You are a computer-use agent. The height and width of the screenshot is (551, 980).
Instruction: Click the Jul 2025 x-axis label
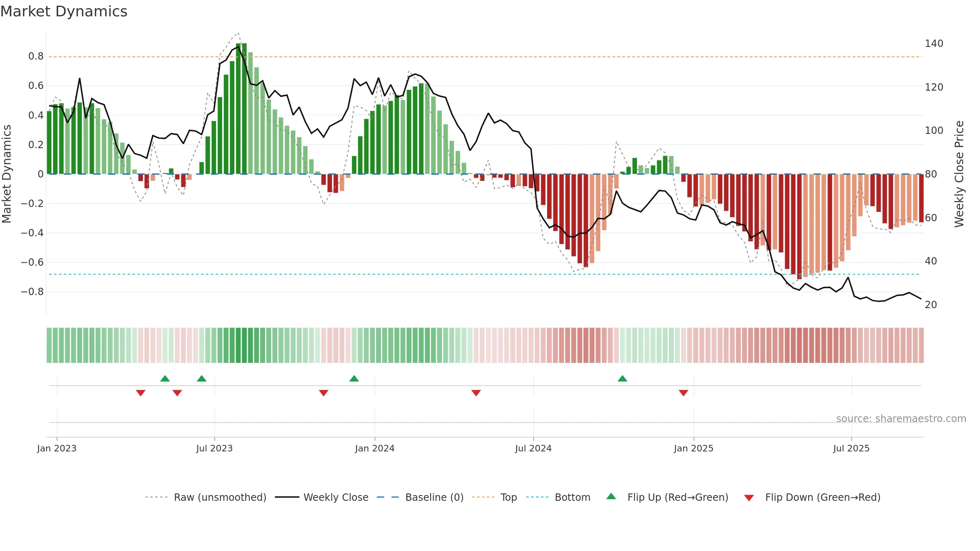(x=851, y=448)
